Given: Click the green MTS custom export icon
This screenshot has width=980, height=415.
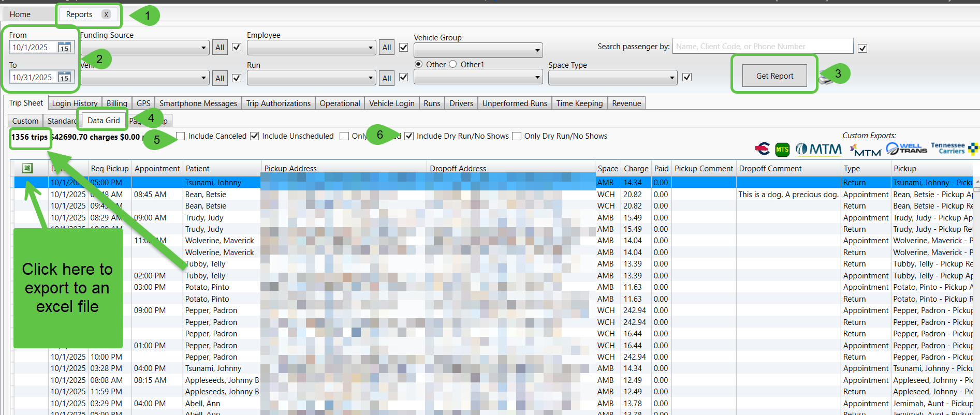Looking at the screenshot, I should point(782,150).
